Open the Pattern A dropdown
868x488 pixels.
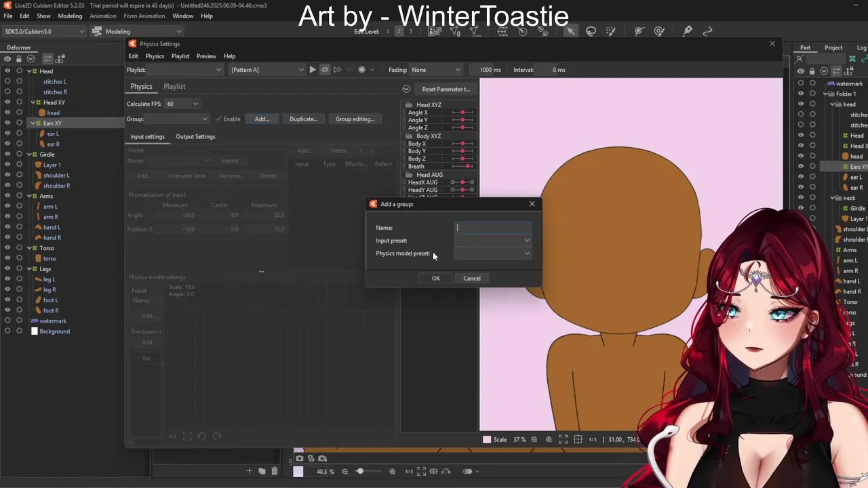point(267,70)
